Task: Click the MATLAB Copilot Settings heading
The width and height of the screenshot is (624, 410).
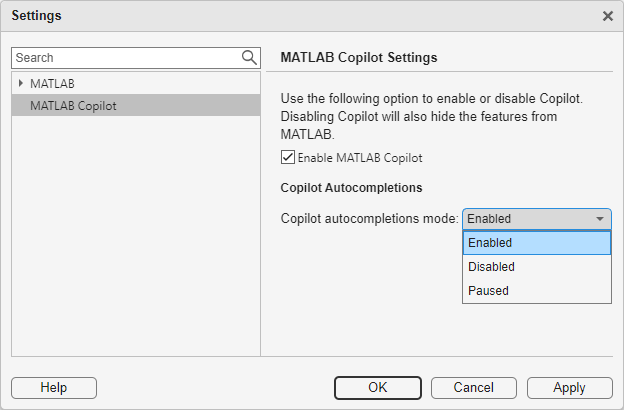Action: [x=359, y=58]
